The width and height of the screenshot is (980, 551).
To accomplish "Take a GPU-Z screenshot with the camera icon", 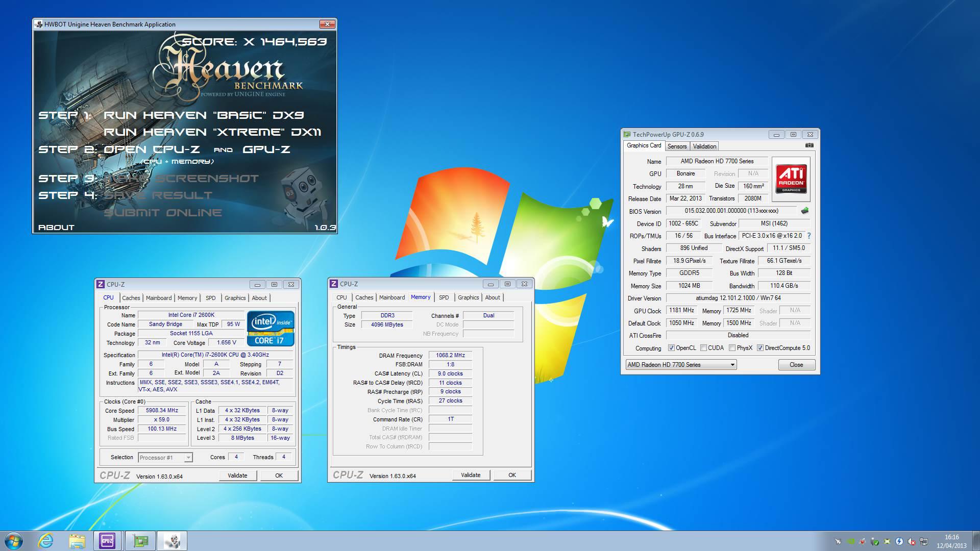I will pyautogui.click(x=809, y=145).
